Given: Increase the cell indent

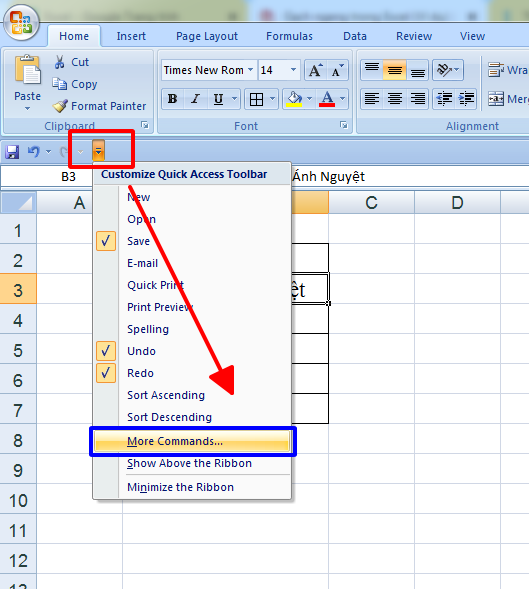Looking at the screenshot, I should tap(466, 99).
